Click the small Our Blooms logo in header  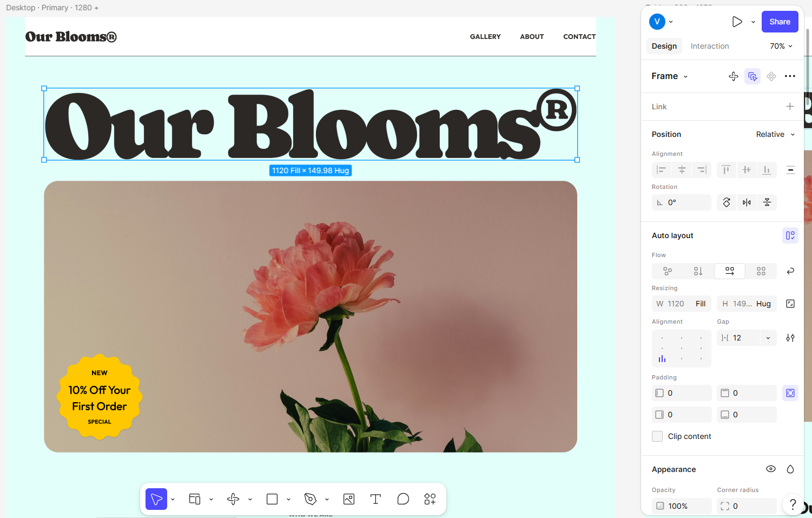point(71,37)
